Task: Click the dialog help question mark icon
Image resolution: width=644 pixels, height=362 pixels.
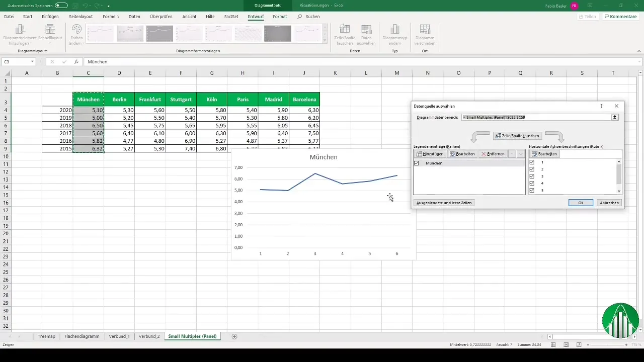Action: click(x=601, y=106)
